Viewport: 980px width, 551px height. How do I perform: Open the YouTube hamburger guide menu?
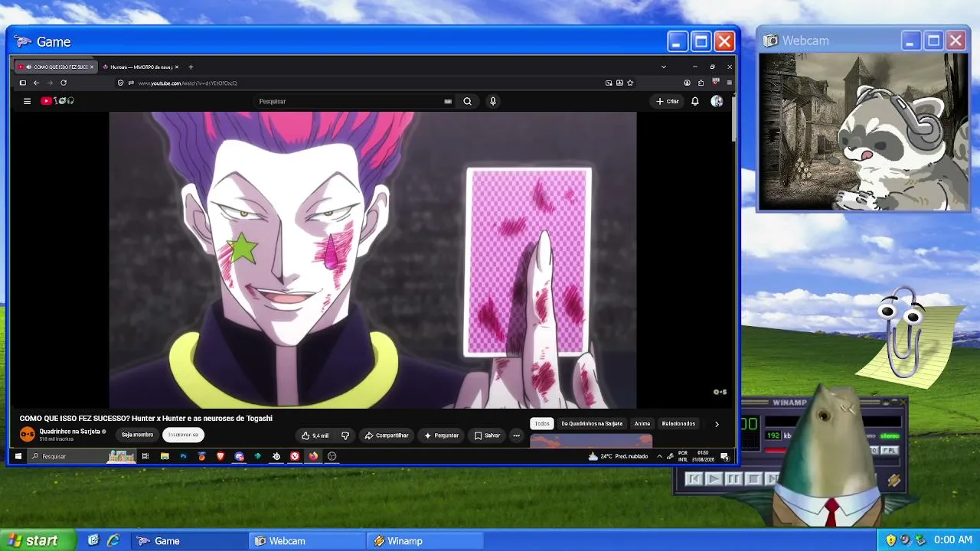tap(27, 101)
